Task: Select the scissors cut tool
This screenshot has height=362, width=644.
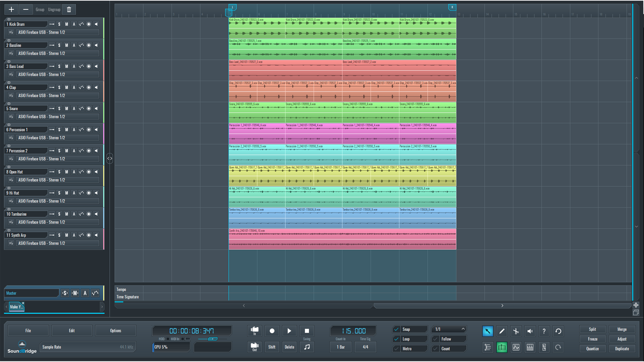Action: 516,331
